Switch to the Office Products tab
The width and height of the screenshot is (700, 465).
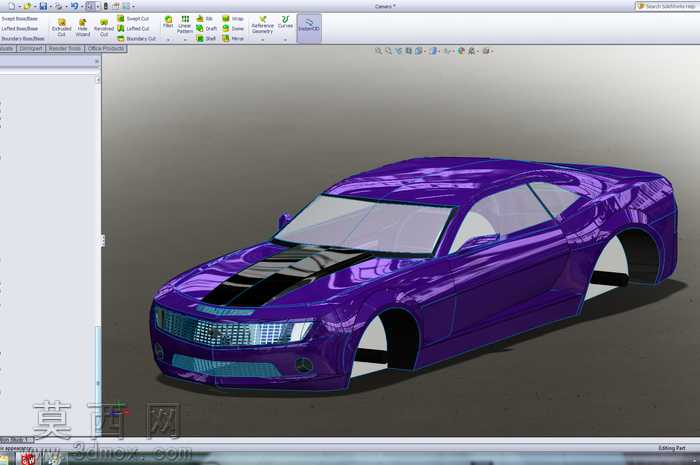[x=106, y=49]
